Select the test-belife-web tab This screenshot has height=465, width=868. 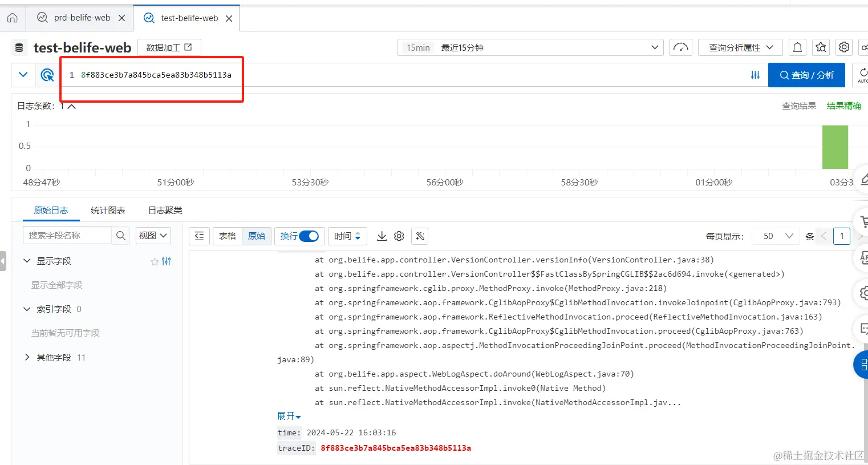click(189, 18)
